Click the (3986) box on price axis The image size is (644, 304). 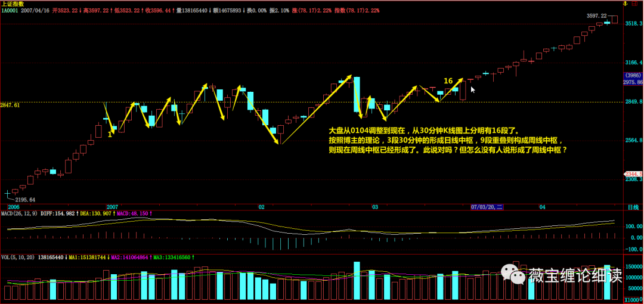pyautogui.click(x=633, y=76)
